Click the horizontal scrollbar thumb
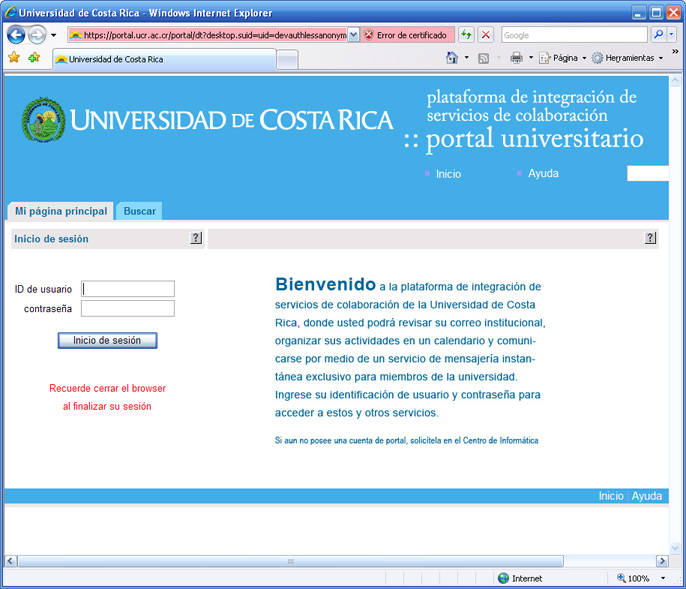The width and height of the screenshot is (686, 589). [290, 561]
